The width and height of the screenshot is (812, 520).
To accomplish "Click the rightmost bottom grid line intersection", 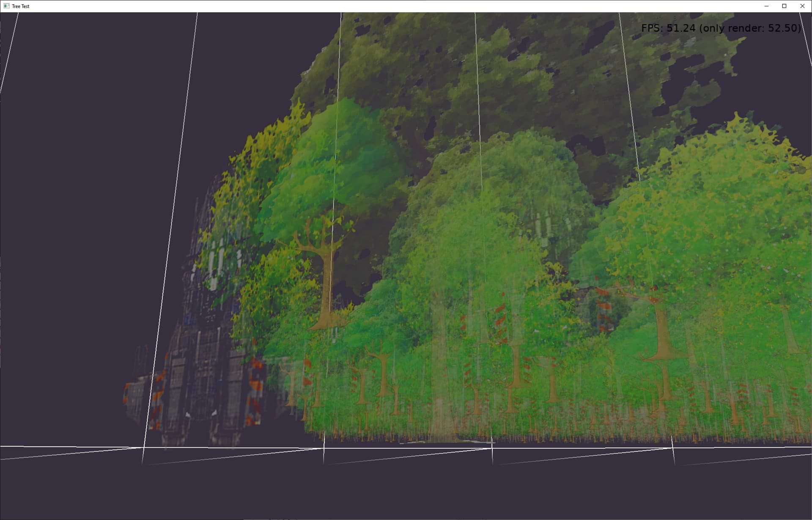I will click(673, 448).
